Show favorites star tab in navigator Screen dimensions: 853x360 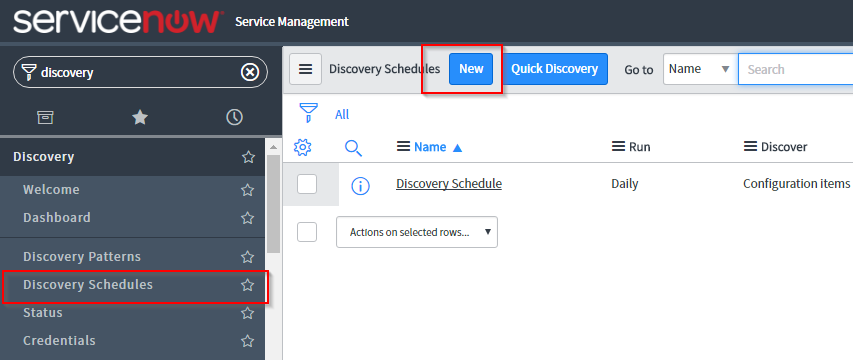[140, 117]
